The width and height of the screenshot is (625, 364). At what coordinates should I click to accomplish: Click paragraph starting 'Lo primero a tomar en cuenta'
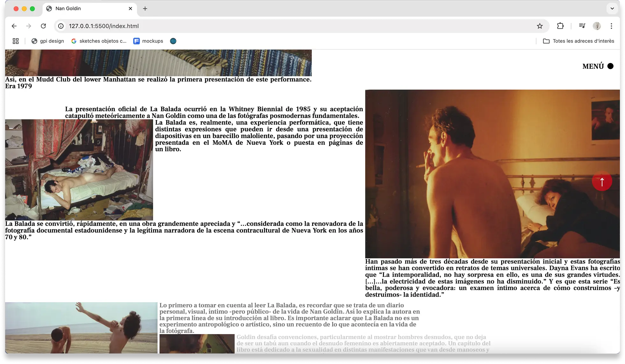click(x=290, y=318)
